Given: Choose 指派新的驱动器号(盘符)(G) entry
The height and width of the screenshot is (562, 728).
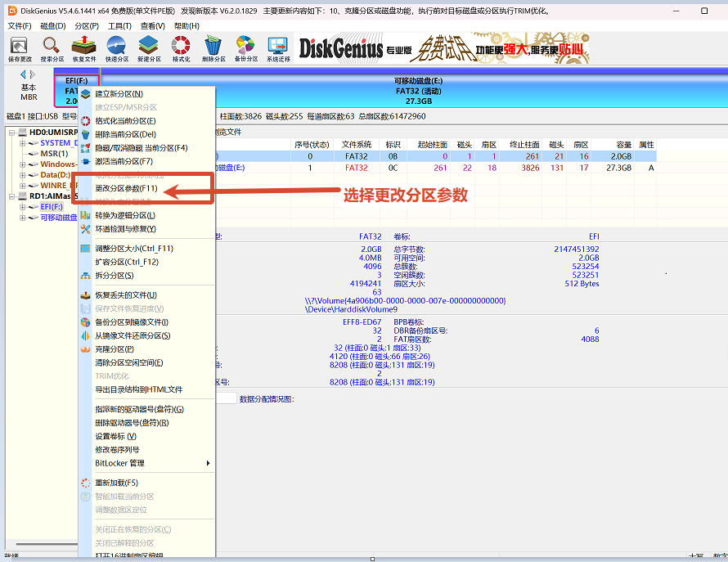Looking at the screenshot, I should [146, 409].
